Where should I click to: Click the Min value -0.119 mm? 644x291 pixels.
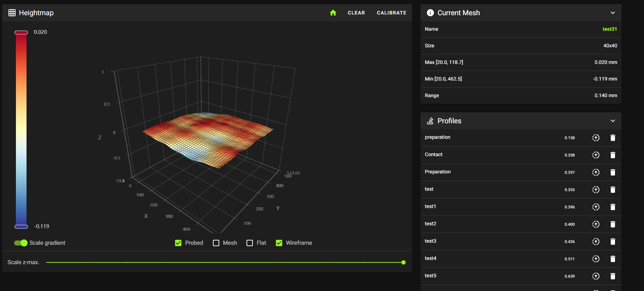pos(605,79)
